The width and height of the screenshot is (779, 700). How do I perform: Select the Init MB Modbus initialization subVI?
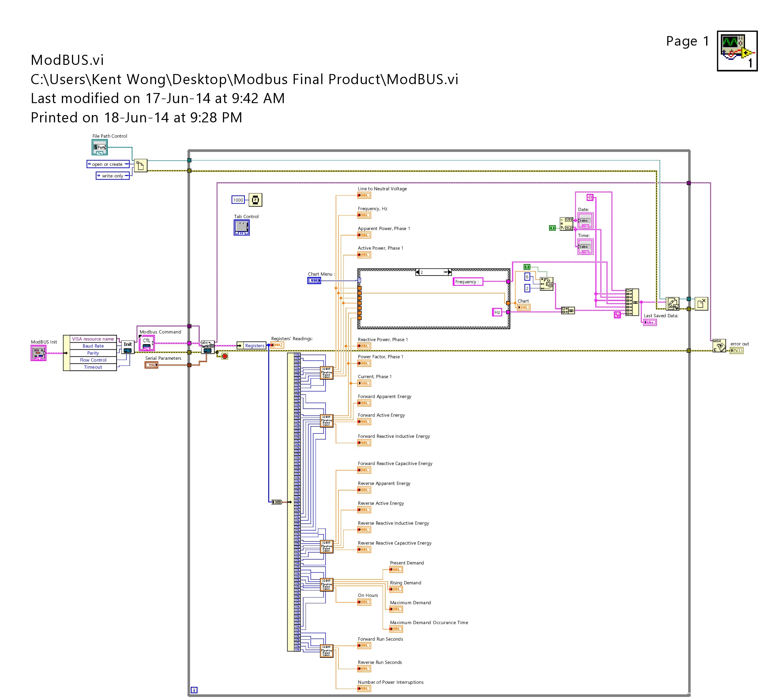(127, 347)
